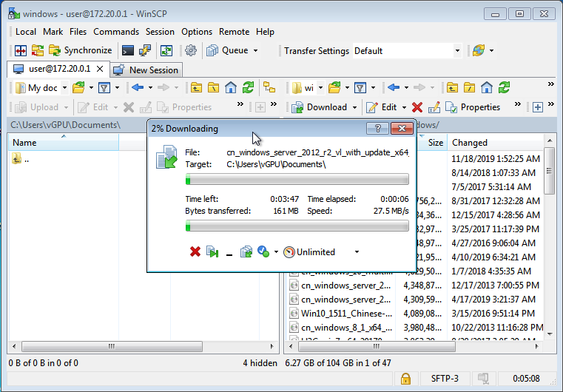Expand the Queue dropdown arrow
This screenshot has height=392, width=563.
coord(256,50)
